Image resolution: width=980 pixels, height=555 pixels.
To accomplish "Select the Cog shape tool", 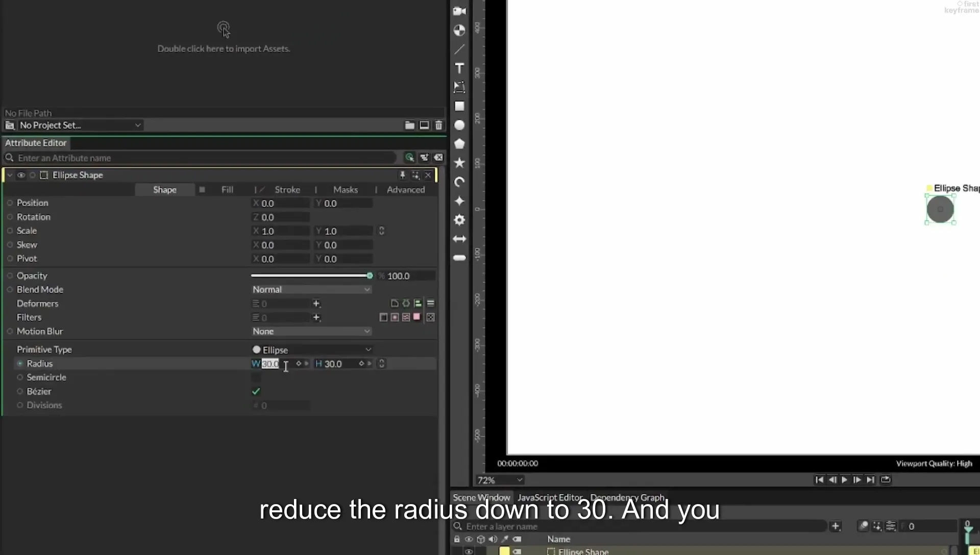I will click(459, 220).
